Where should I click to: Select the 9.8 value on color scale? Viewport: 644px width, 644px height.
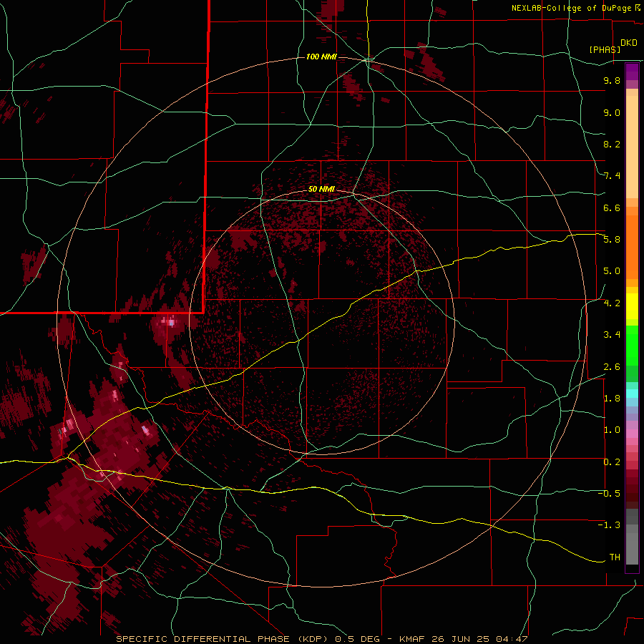click(612, 80)
